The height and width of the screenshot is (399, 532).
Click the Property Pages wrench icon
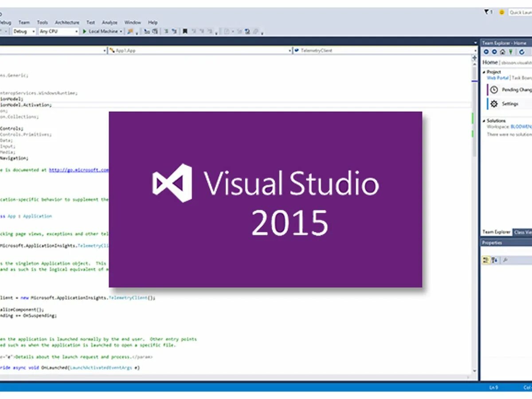pyautogui.click(x=505, y=260)
